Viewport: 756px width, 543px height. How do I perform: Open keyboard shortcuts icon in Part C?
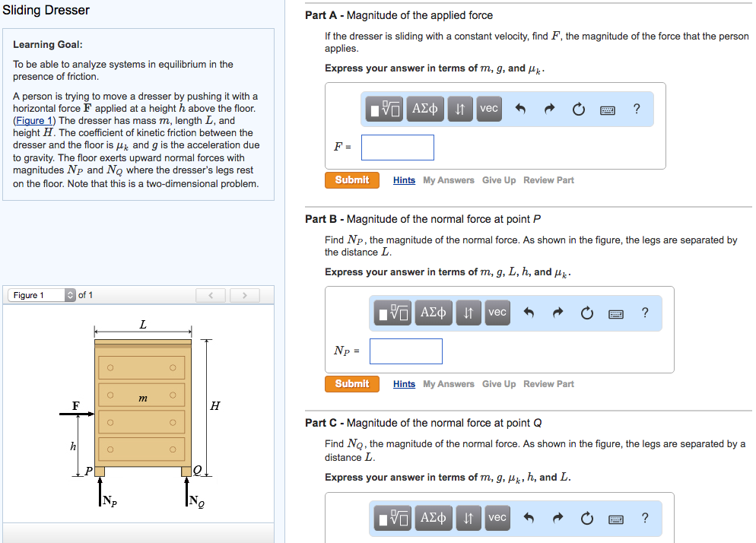pos(616,520)
